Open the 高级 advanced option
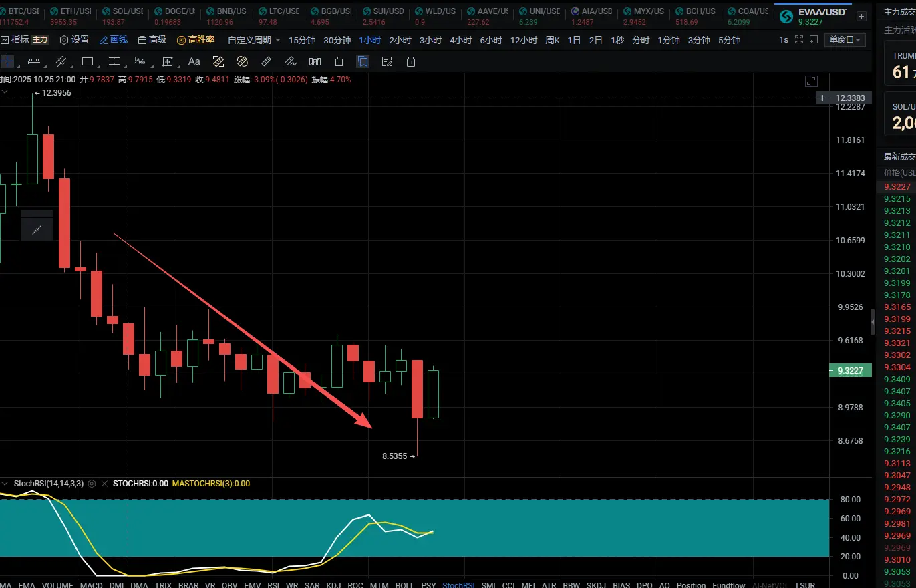The height and width of the screenshot is (588, 916). 152,40
